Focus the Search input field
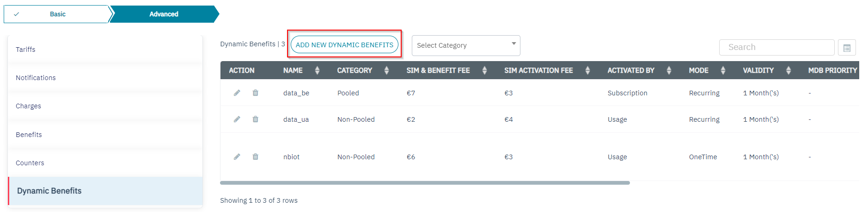Image resolution: width=868 pixels, height=212 pixels. coord(776,47)
